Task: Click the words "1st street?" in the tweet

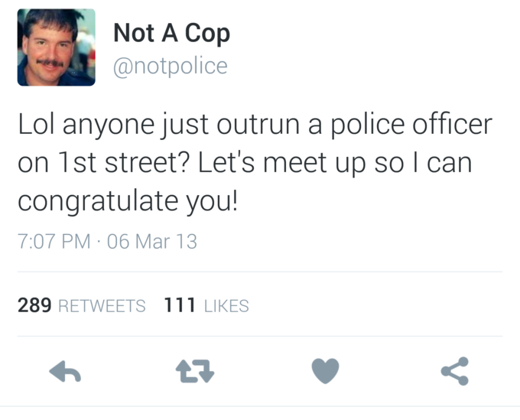Action: point(123,163)
